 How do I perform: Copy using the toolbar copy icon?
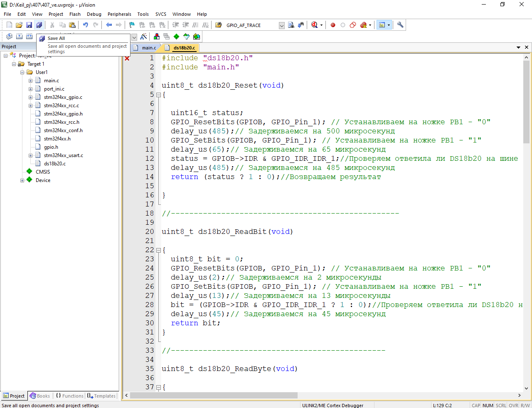(62, 25)
